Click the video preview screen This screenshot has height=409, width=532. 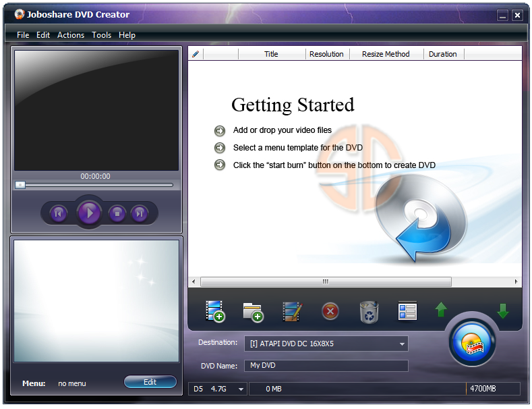click(96, 111)
